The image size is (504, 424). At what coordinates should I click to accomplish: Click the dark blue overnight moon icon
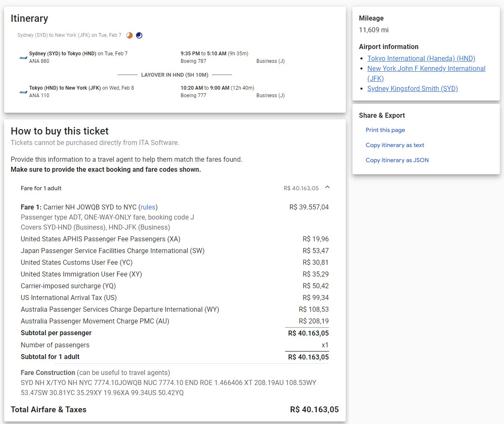click(x=139, y=35)
